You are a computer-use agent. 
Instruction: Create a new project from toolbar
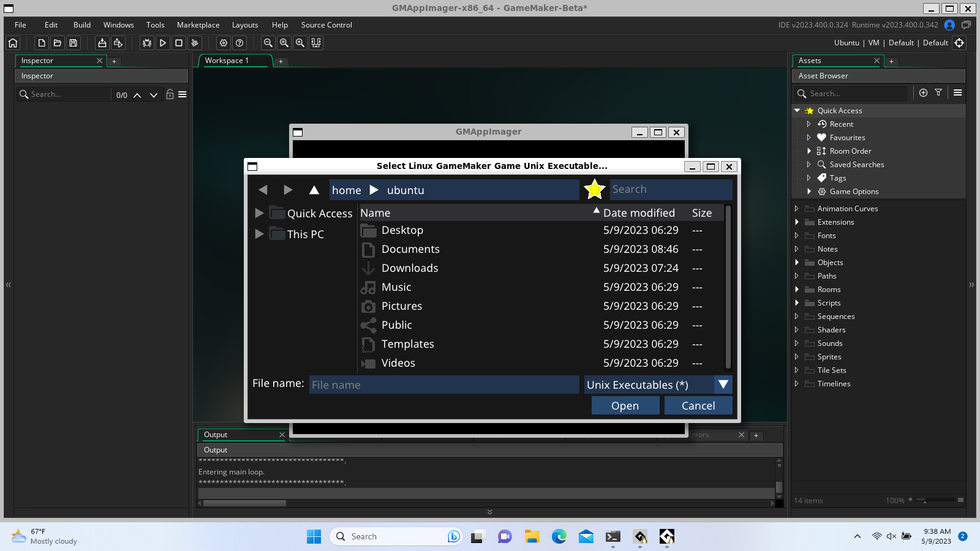42,43
